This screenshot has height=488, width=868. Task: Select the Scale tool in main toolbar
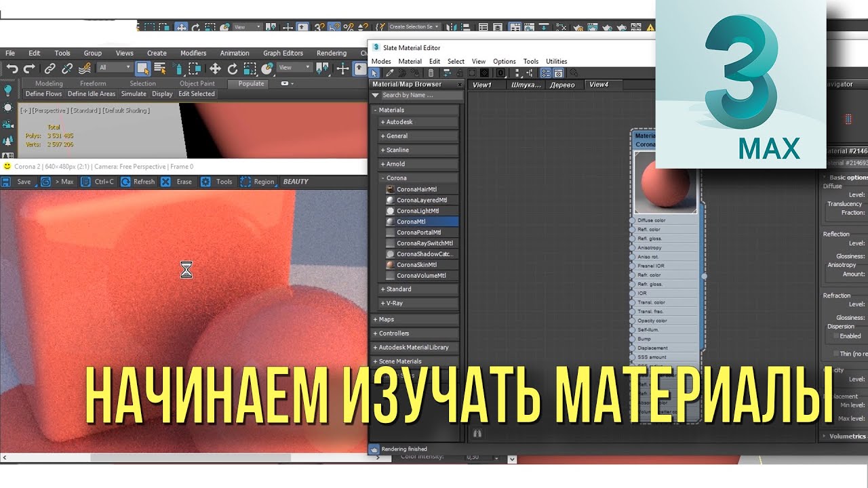tap(250, 68)
